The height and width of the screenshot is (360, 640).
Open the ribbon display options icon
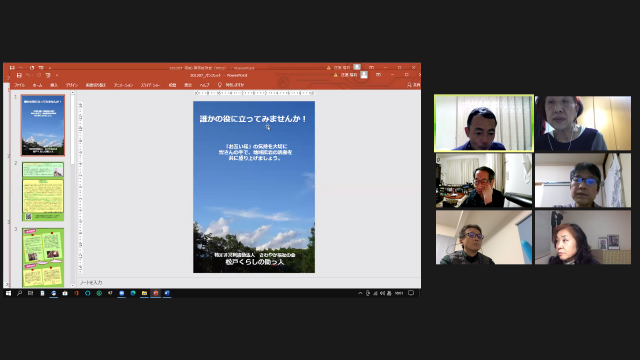coord(378,75)
